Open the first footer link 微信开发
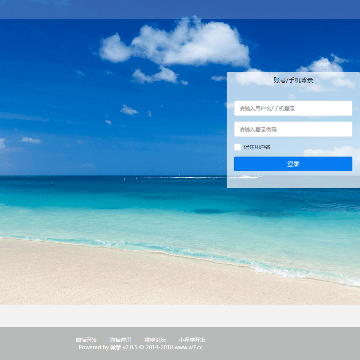This screenshot has width=360, height=360. pyautogui.click(x=86, y=340)
